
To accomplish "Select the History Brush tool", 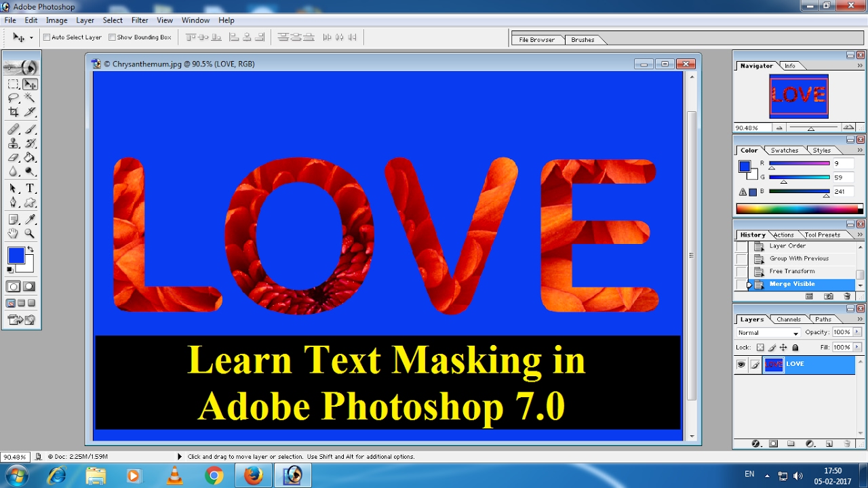I will click(x=30, y=144).
